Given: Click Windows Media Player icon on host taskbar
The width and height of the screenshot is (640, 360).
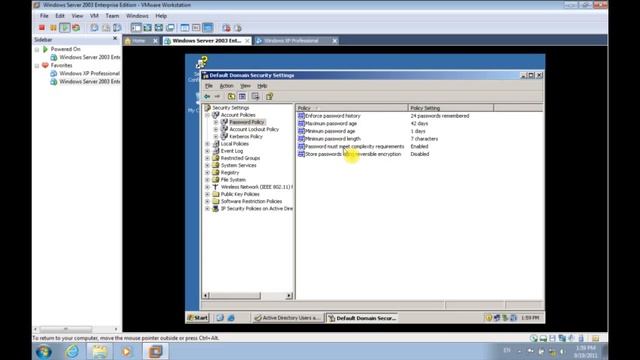Looking at the screenshot, I should [126, 351].
